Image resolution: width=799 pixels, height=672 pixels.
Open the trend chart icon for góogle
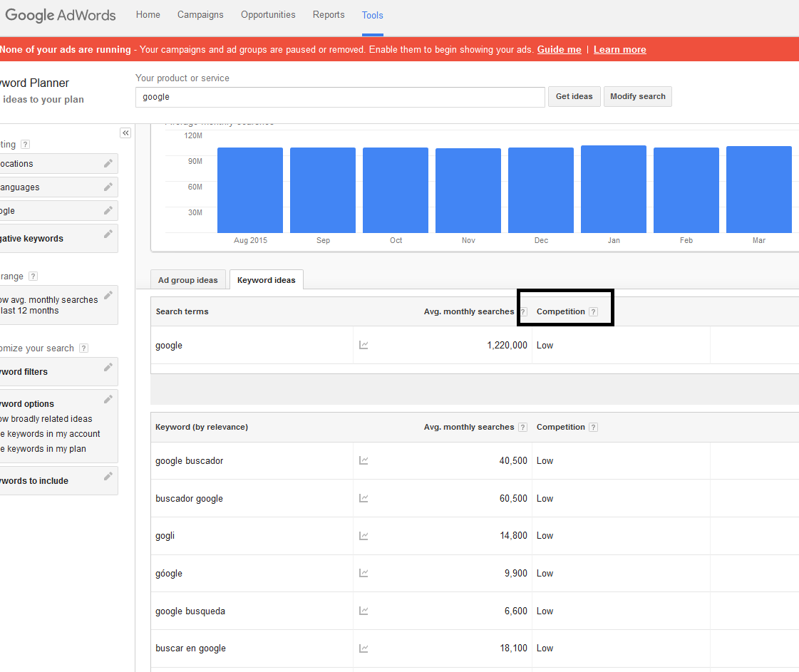pyautogui.click(x=364, y=573)
